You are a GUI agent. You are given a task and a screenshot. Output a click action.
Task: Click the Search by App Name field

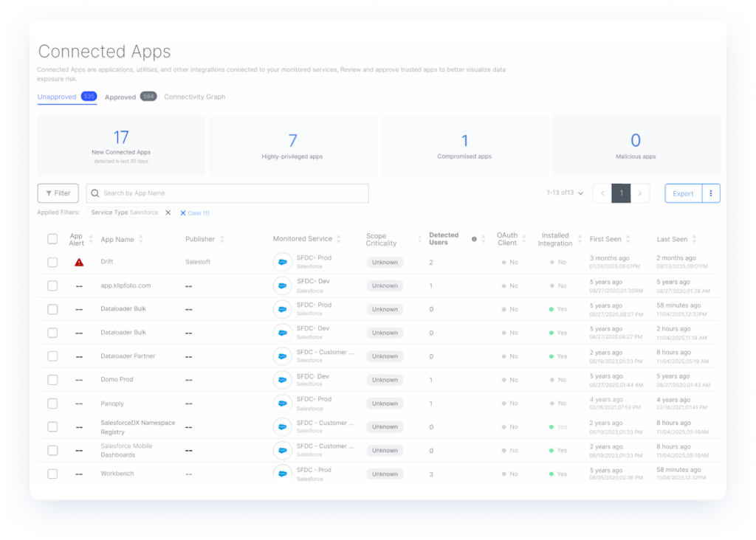[227, 193]
